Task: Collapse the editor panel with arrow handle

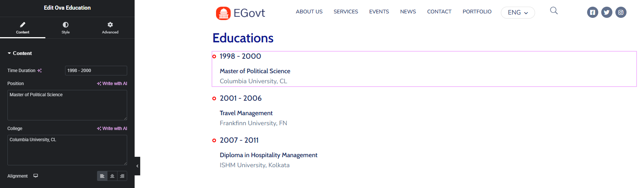Action: pyautogui.click(x=137, y=166)
